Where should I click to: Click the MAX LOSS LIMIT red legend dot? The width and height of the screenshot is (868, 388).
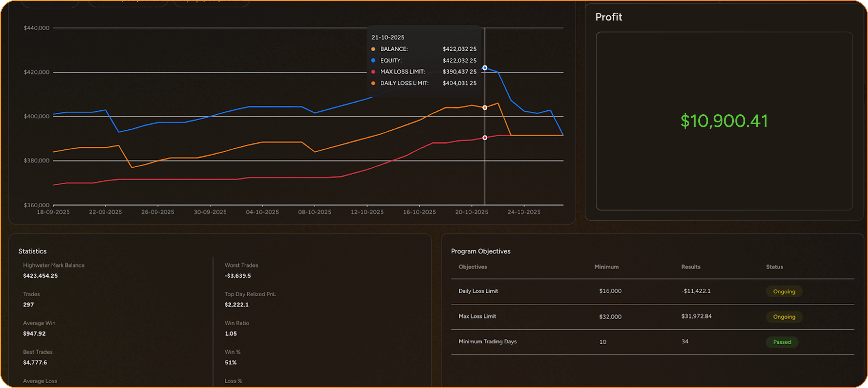[x=373, y=72]
